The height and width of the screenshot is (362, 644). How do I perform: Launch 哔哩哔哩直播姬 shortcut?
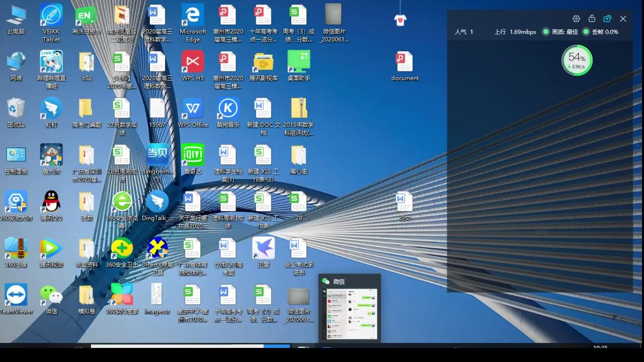(x=51, y=69)
